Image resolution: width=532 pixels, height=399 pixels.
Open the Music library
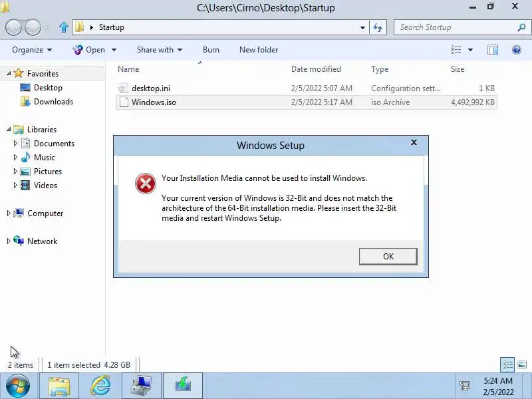pyautogui.click(x=45, y=158)
